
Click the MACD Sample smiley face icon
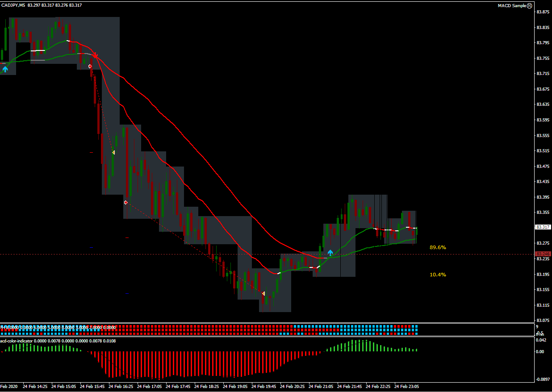click(x=529, y=6)
